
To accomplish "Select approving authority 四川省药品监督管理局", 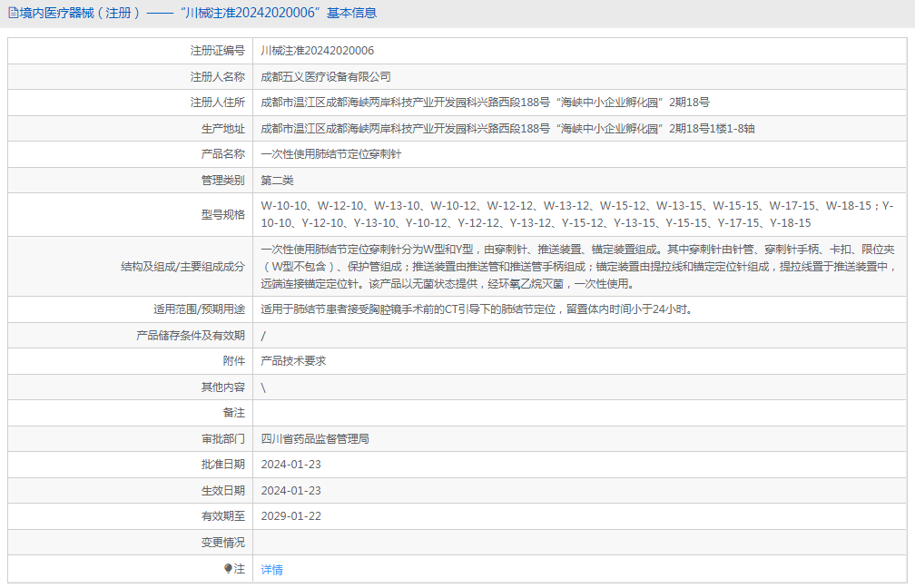I will 315,438.
